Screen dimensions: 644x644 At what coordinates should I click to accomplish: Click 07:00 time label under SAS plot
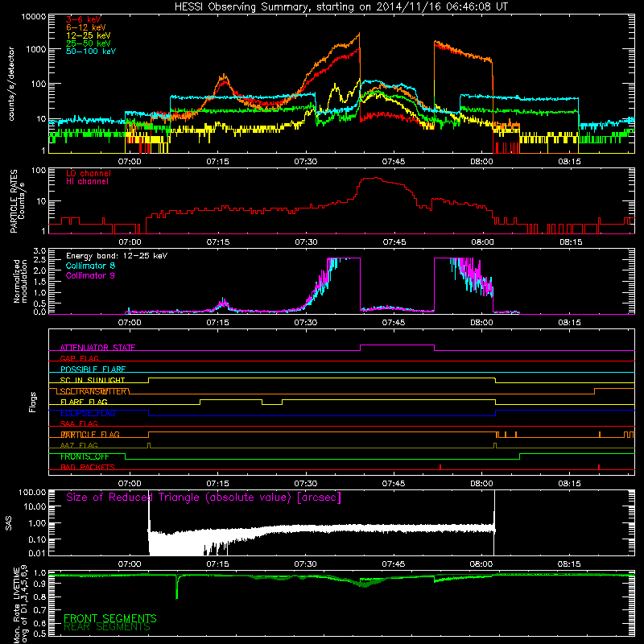coord(130,564)
